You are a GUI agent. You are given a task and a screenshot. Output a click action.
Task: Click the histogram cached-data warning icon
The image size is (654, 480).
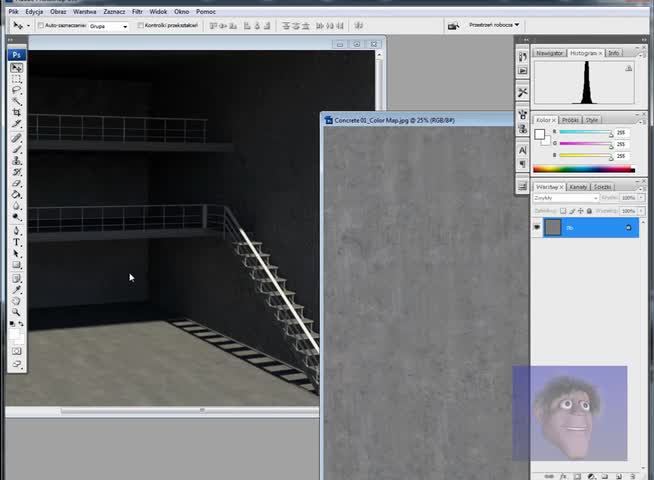point(629,68)
